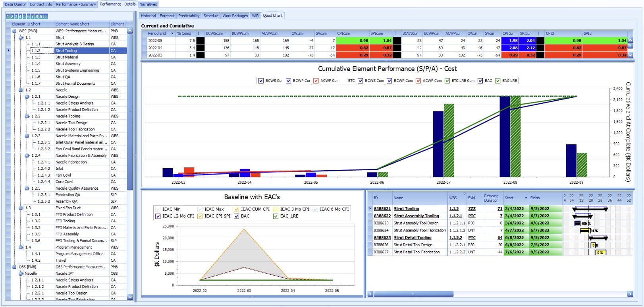
Task: Click the level 3 outline button
Action: click(x=16, y=16)
